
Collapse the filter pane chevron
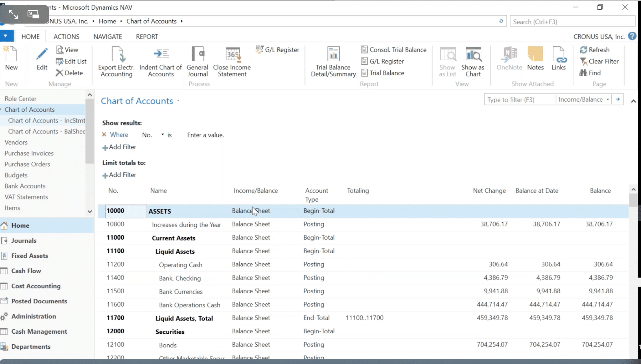click(633, 101)
